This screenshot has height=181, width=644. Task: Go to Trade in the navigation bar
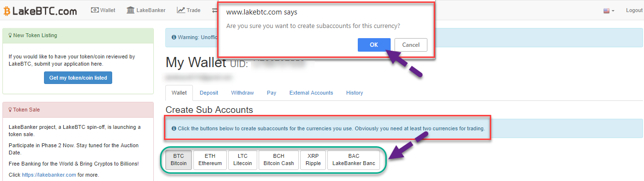coord(189,10)
